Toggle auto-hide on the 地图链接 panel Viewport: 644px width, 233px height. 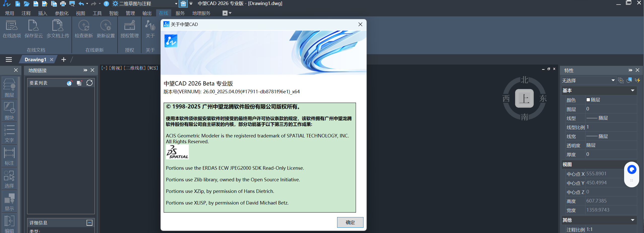[85, 70]
